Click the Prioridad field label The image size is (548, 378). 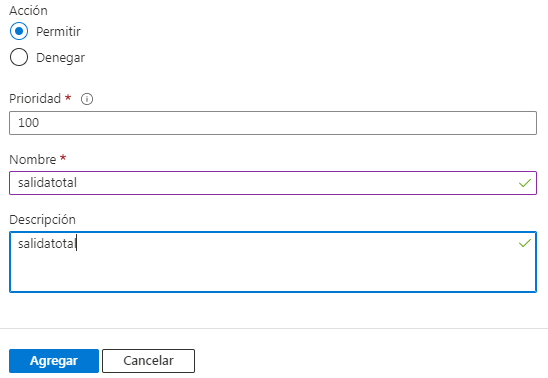point(35,99)
